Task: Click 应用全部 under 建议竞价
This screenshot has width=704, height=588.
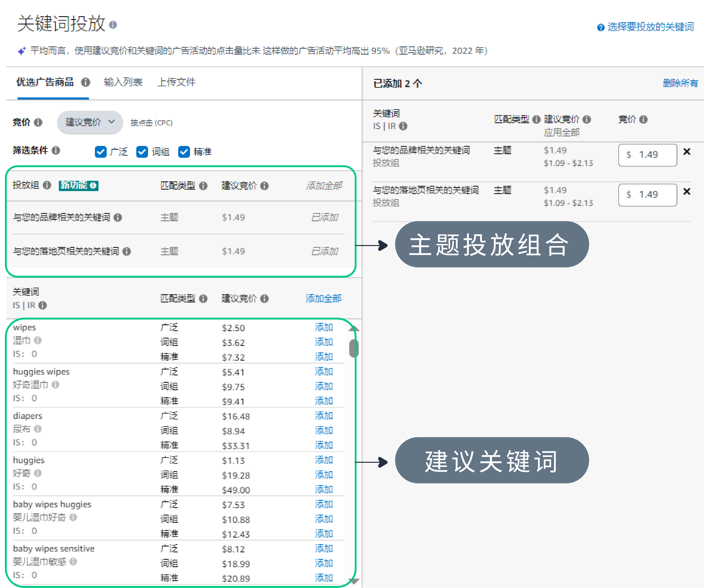Action: click(561, 132)
